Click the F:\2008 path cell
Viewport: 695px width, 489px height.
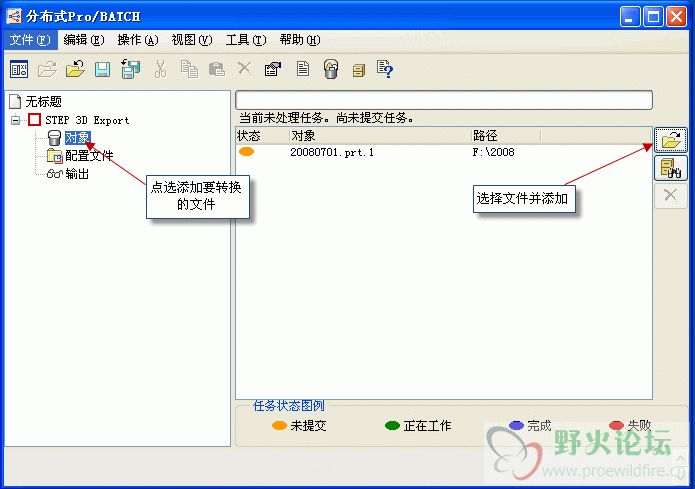pyautogui.click(x=493, y=152)
